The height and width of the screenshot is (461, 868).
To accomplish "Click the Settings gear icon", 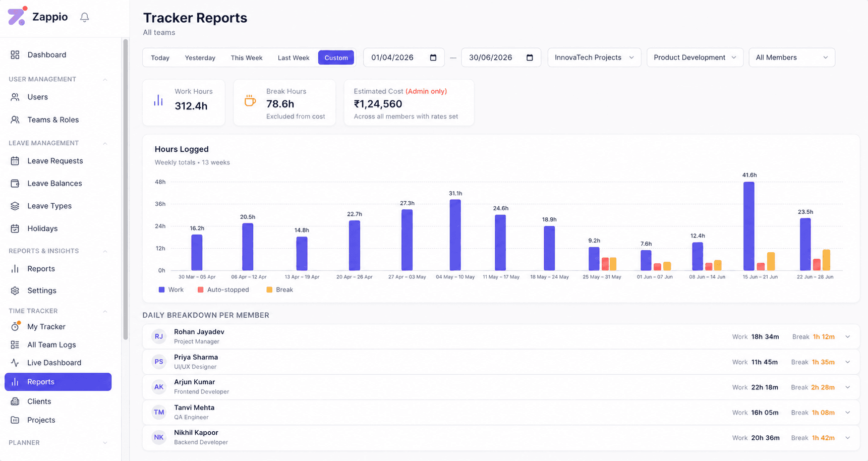I will pyautogui.click(x=15, y=291).
